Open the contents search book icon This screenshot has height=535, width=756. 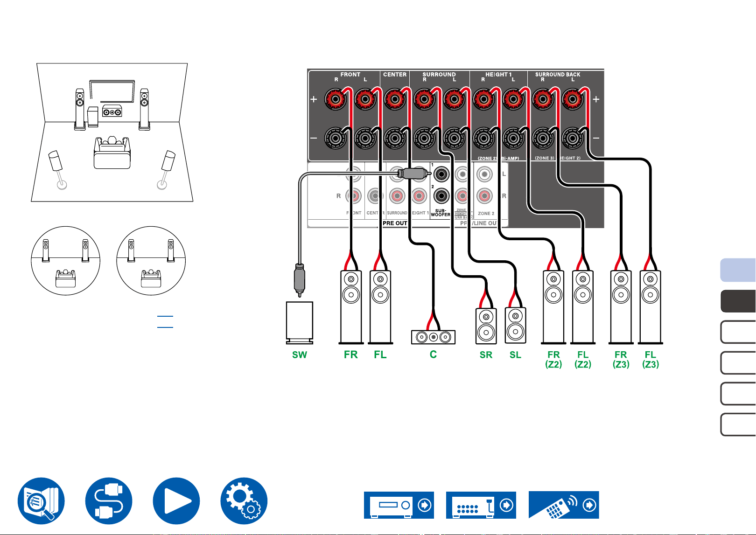tap(41, 500)
